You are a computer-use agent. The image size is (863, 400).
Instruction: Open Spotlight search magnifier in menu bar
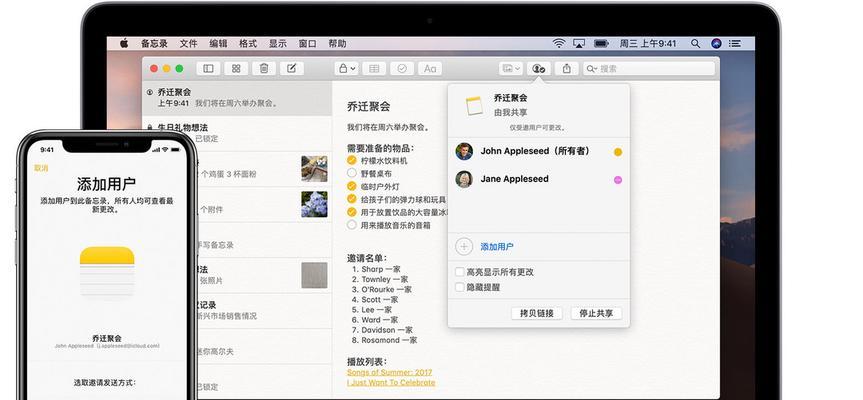click(696, 43)
